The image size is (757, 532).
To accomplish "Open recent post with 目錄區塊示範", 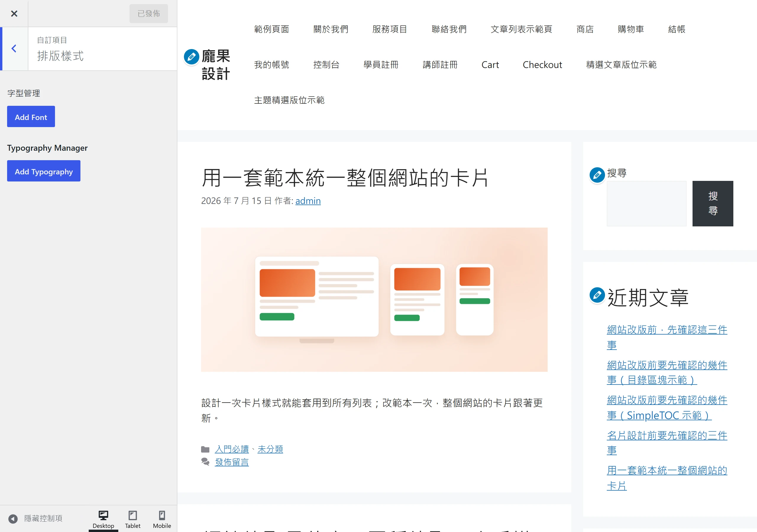I will [x=667, y=372].
